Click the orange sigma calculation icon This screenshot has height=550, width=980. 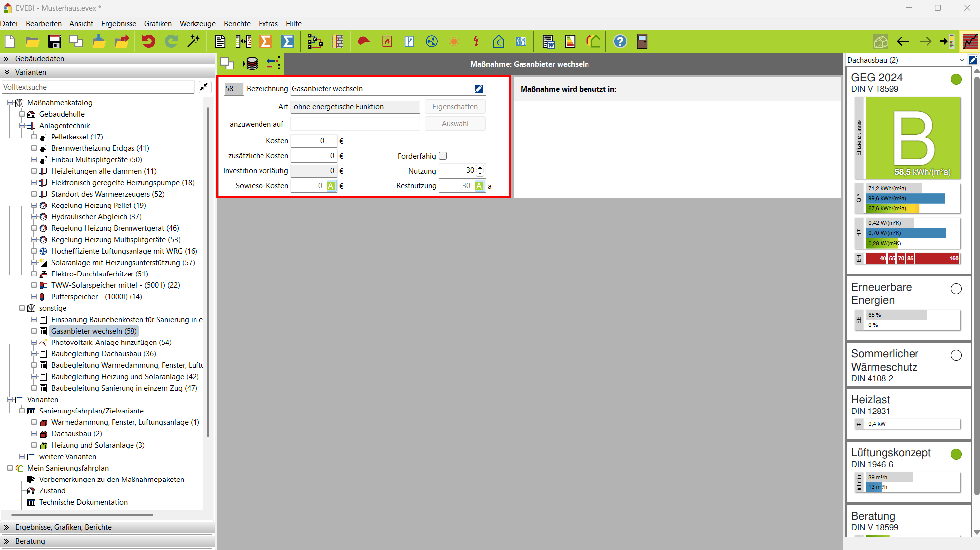(x=265, y=41)
